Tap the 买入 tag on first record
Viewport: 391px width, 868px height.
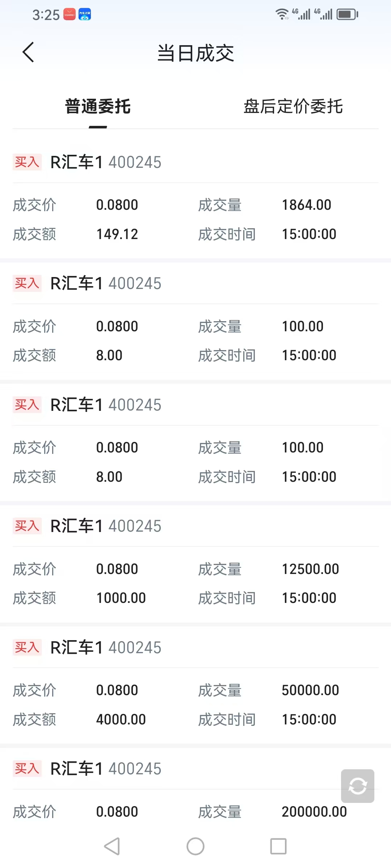click(x=27, y=162)
